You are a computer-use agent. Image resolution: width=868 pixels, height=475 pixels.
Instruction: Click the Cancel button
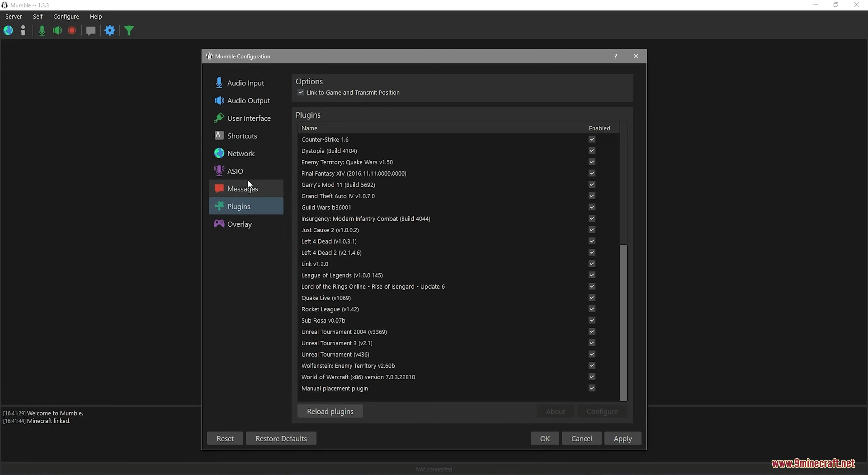581,438
